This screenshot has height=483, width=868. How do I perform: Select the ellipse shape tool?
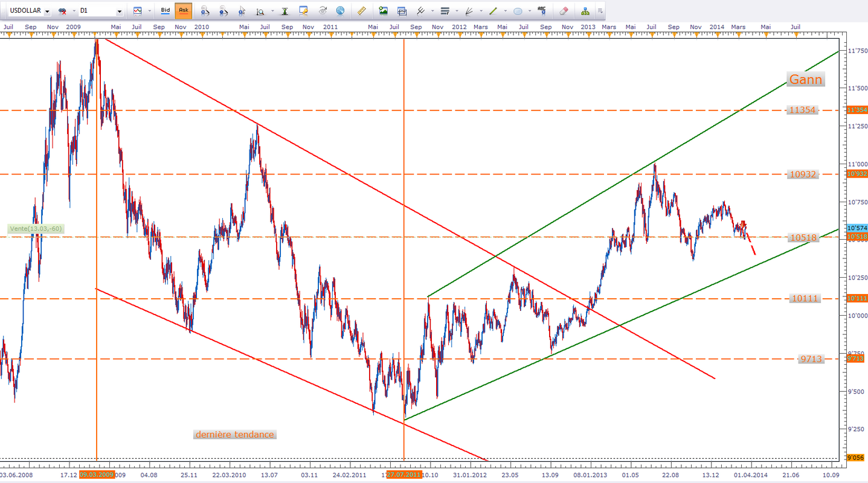[x=518, y=11]
